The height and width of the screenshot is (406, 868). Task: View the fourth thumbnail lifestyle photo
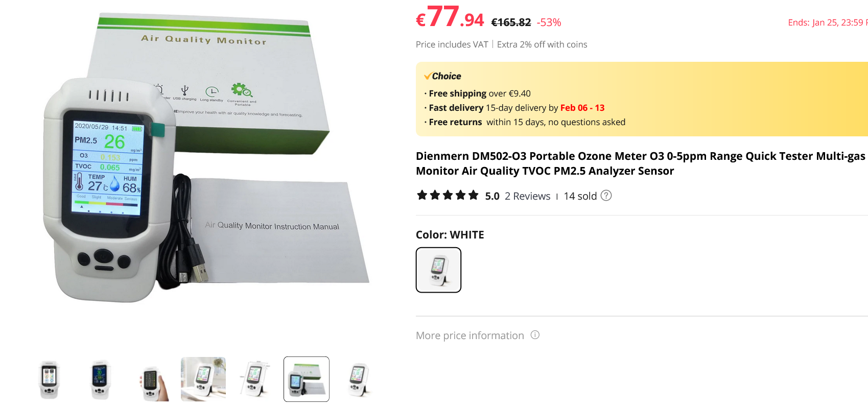pyautogui.click(x=203, y=379)
